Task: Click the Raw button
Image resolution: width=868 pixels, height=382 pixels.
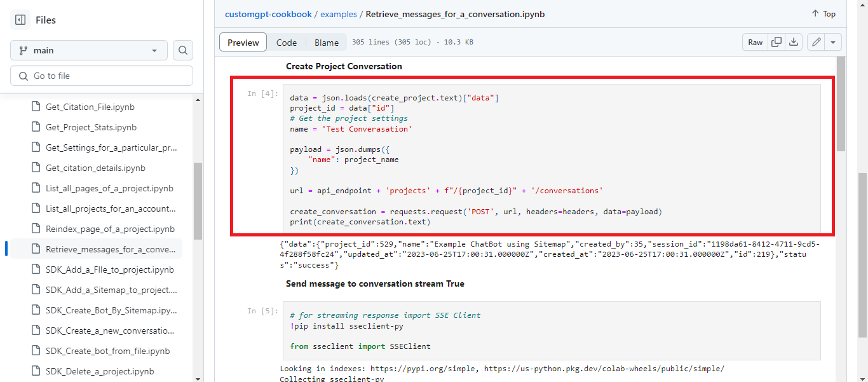Action: (755, 42)
